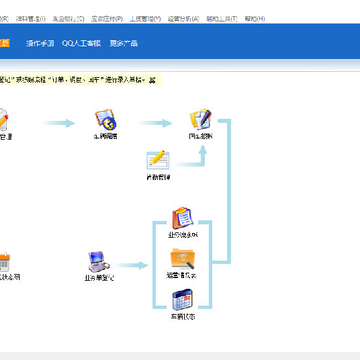The width and height of the screenshot is (360, 360).
Task: Open the blue calendar 车辆状态 icon
Action: click(x=183, y=300)
